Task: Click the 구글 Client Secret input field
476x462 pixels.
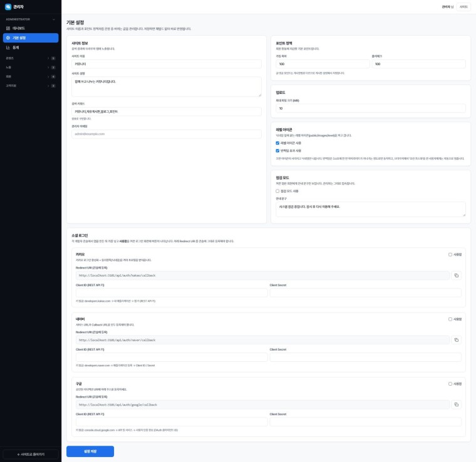Action: 366,422
